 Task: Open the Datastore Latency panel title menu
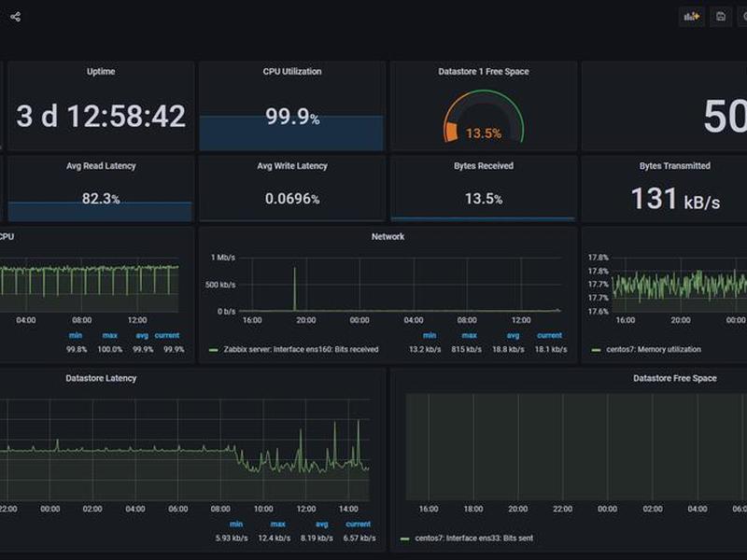(101, 378)
